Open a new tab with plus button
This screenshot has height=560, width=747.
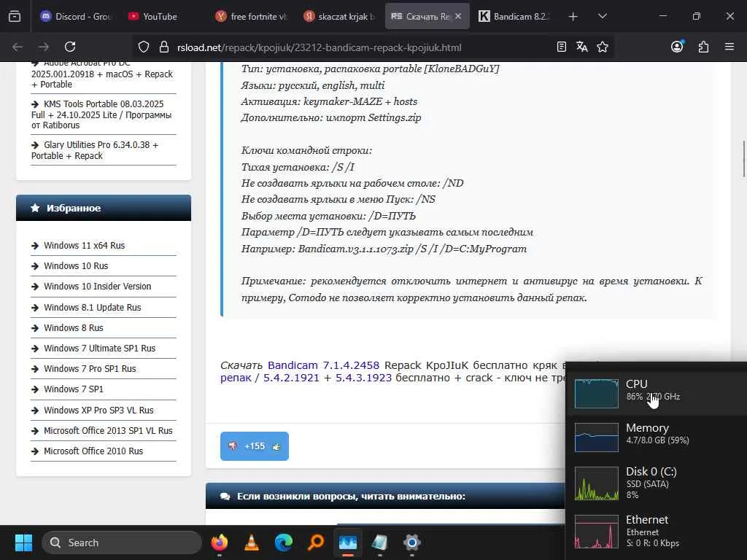tap(573, 17)
